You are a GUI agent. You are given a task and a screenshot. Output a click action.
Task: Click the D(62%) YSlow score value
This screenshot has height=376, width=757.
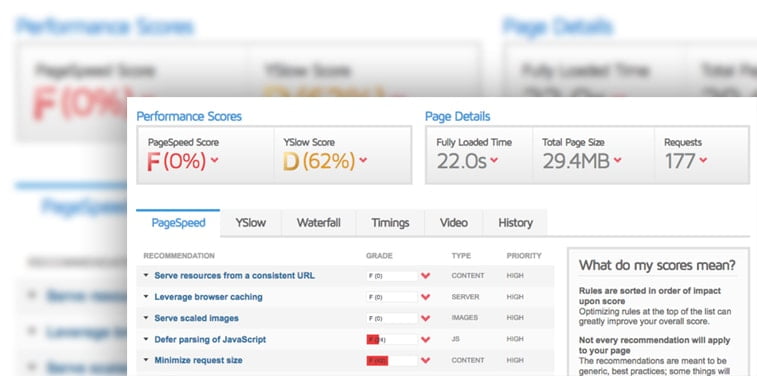pyautogui.click(x=319, y=161)
